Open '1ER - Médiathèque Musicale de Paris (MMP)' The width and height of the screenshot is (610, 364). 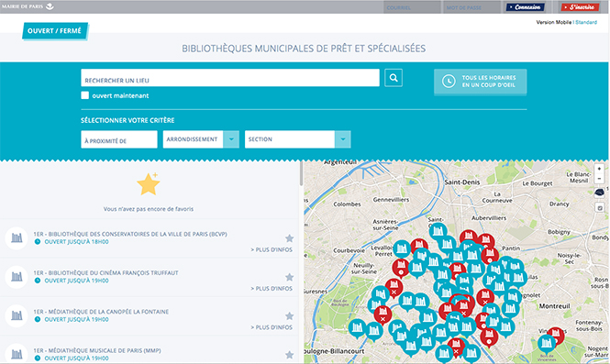pos(97,351)
